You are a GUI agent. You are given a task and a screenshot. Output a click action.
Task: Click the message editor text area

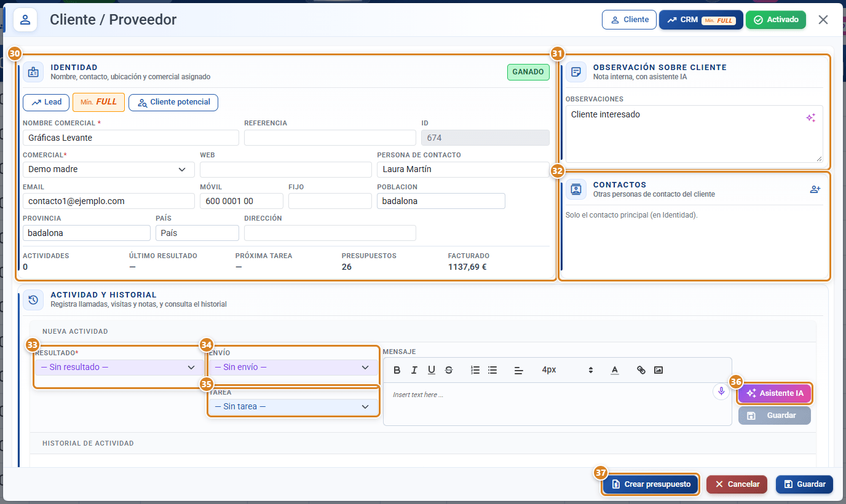pos(557,404)
